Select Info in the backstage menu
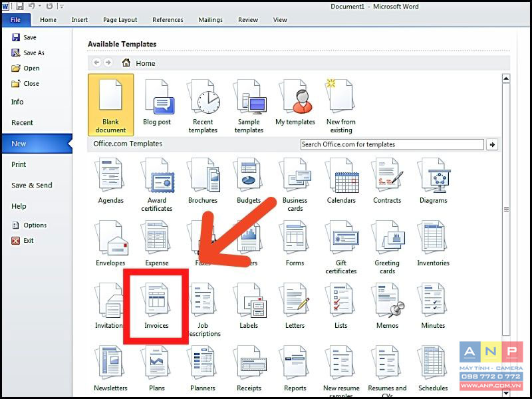532x399 pixels. coord(17,102)
